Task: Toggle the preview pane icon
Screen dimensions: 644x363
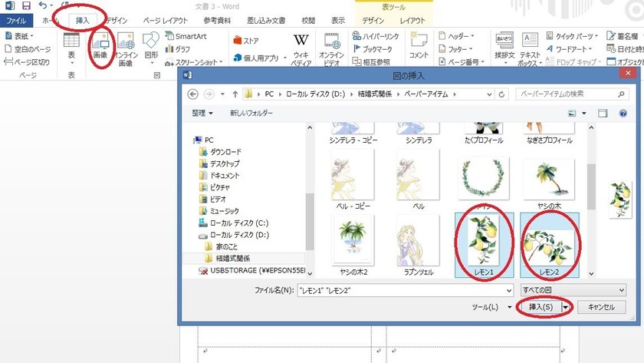Action: click(603, 114)
